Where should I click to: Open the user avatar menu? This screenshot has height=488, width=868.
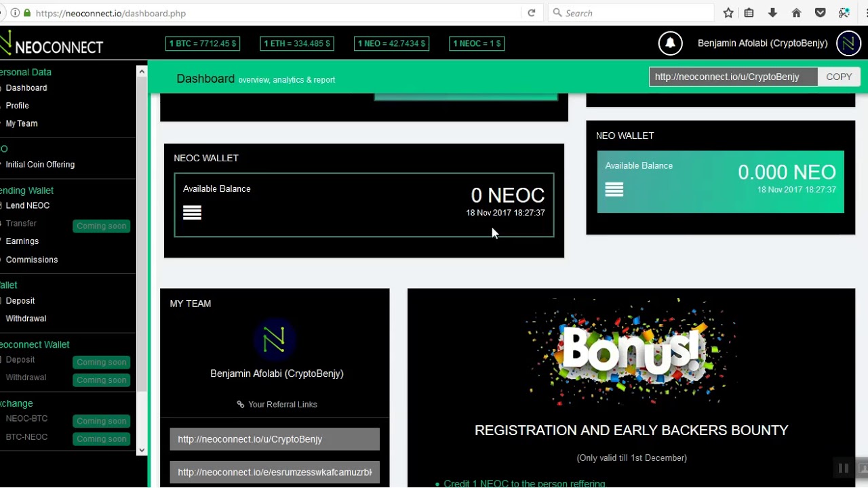[848, 43]
